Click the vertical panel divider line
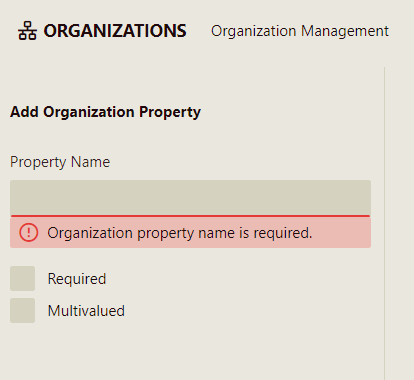Image resolution: width=414 pixels, height=380 pixels. coord(384,223)
